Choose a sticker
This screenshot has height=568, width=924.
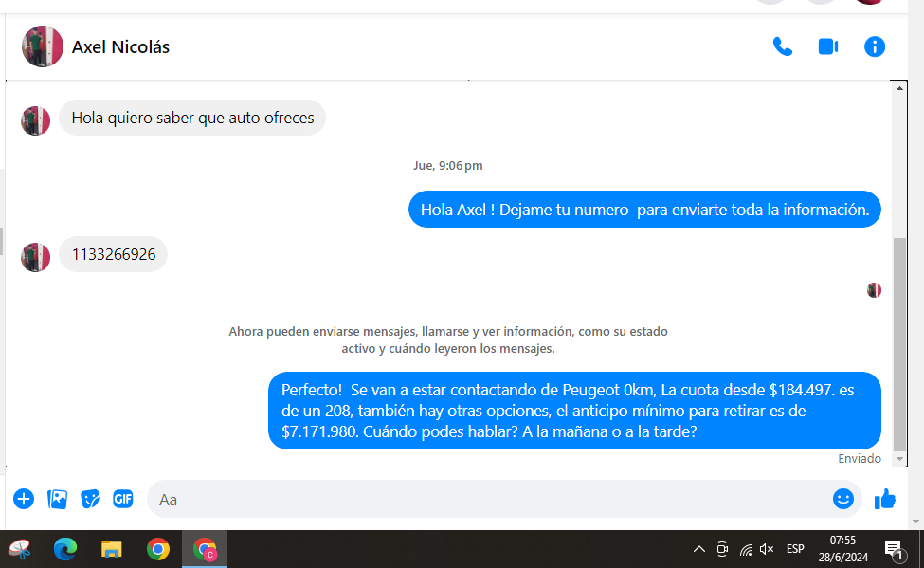[x=90, y=499]
